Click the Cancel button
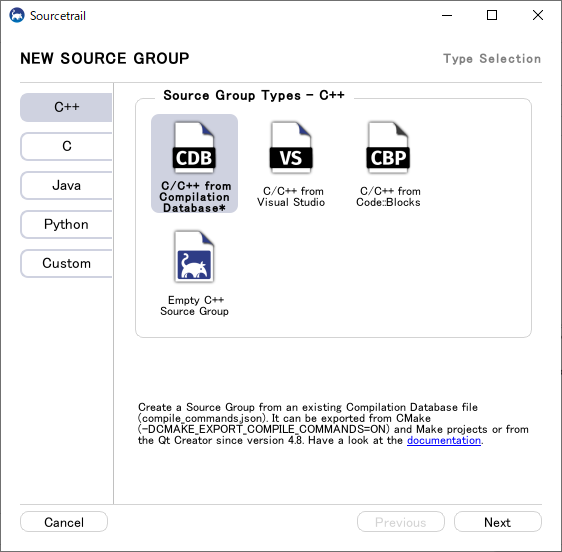 [x=64, y=522]
